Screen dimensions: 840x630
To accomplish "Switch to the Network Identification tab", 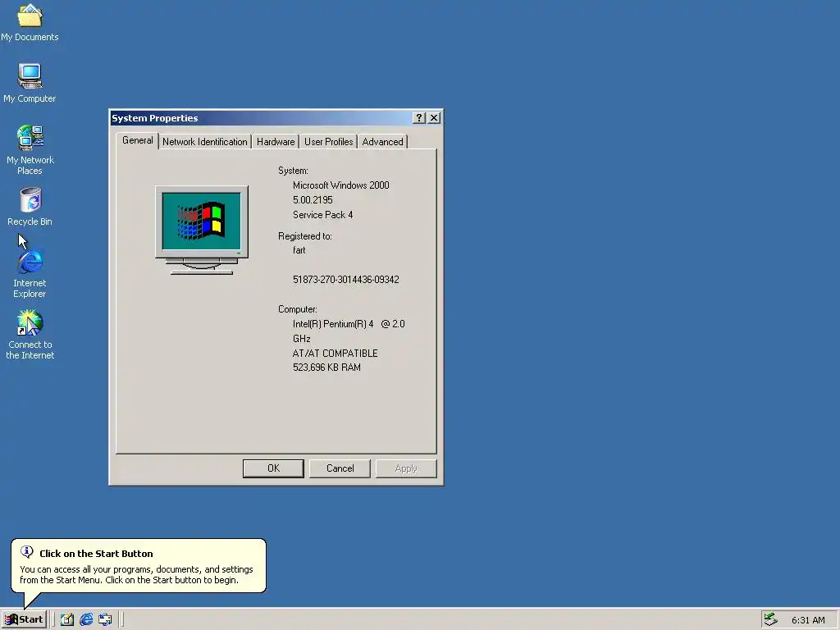I will coord(204,142).
